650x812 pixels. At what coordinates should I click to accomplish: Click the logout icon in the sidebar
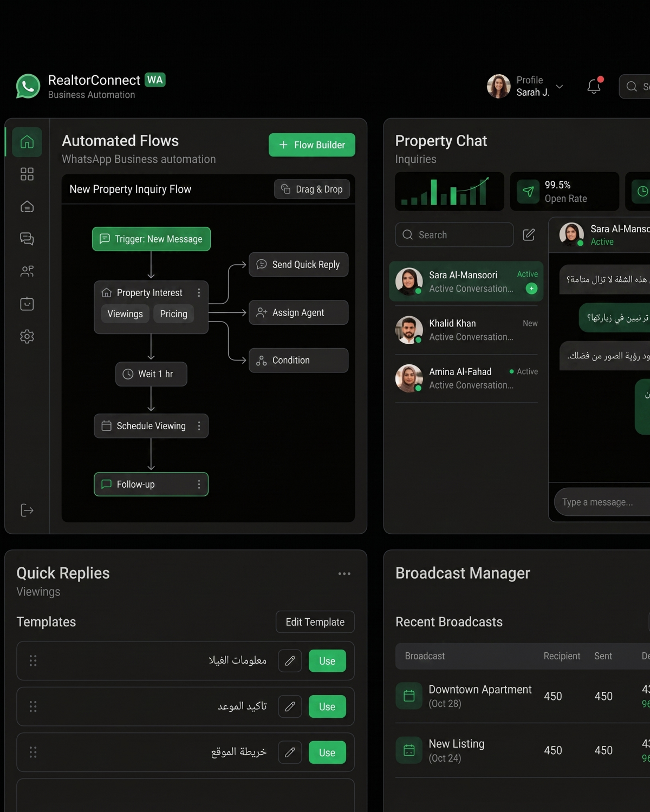[x=27, y=510]
